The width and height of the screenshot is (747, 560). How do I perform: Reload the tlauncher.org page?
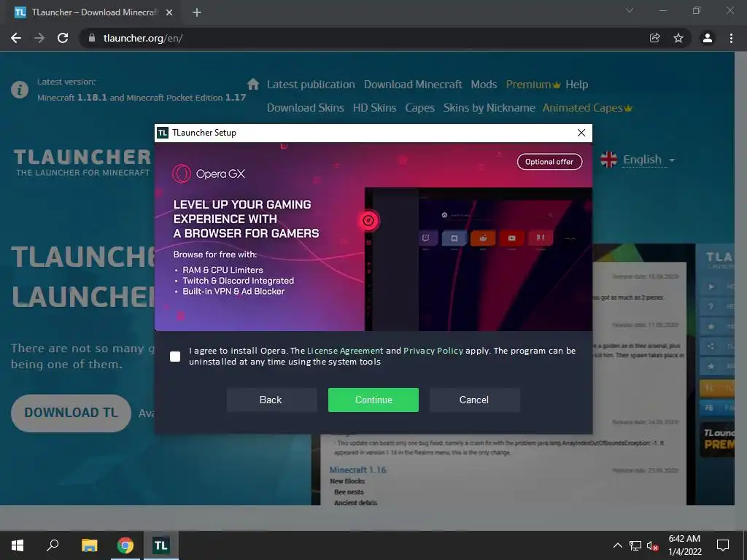tap(63, 38)
